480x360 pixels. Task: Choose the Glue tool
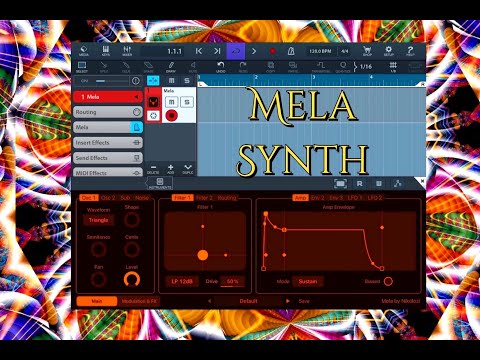(126, 67)
